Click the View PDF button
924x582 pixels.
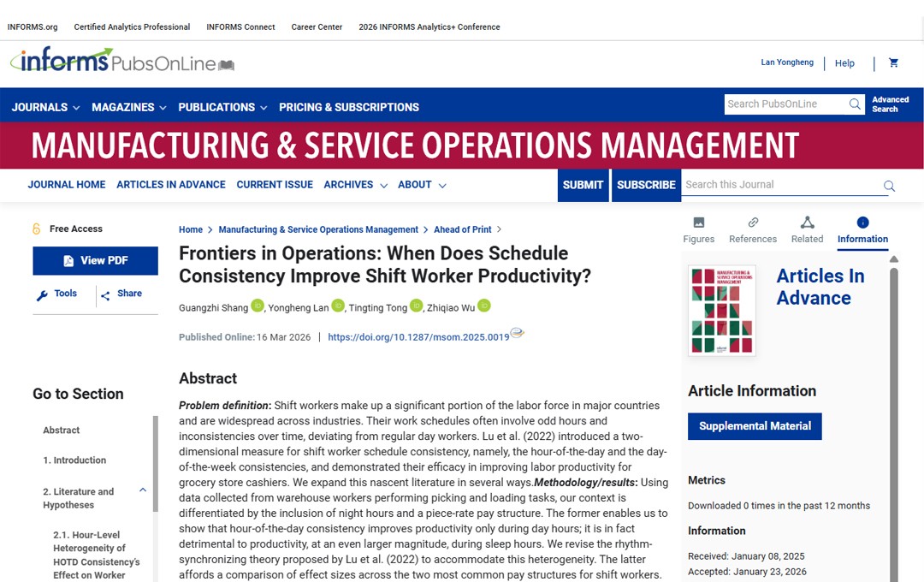95,261
